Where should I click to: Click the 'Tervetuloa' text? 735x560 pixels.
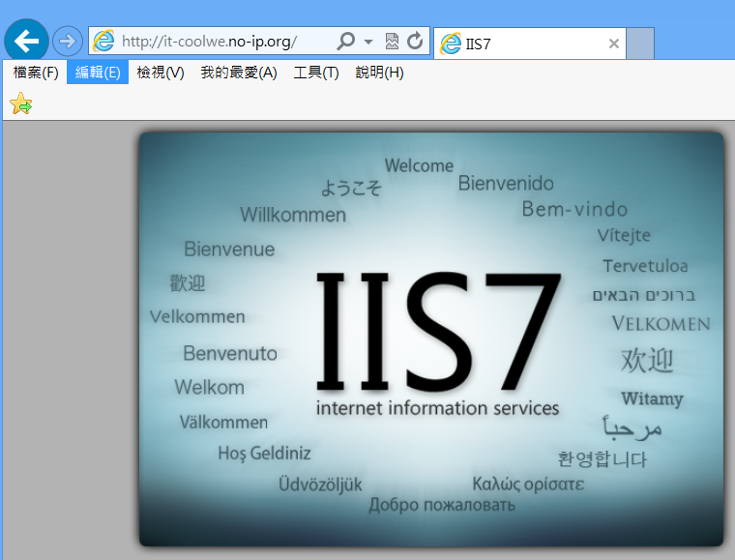coord(645,266)
